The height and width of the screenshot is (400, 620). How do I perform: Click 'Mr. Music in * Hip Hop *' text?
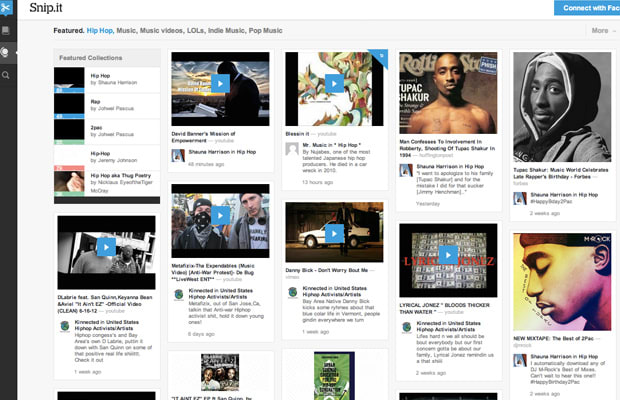pos(332,145)
